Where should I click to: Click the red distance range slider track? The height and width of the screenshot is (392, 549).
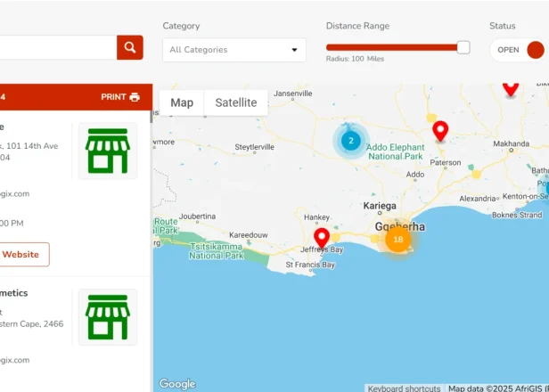pos(391,47)
